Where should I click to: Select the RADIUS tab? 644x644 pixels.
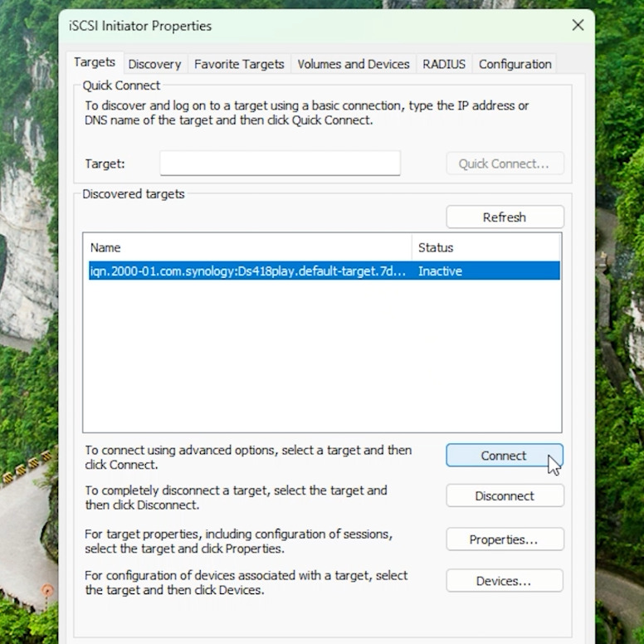click(x=444, y=64)
